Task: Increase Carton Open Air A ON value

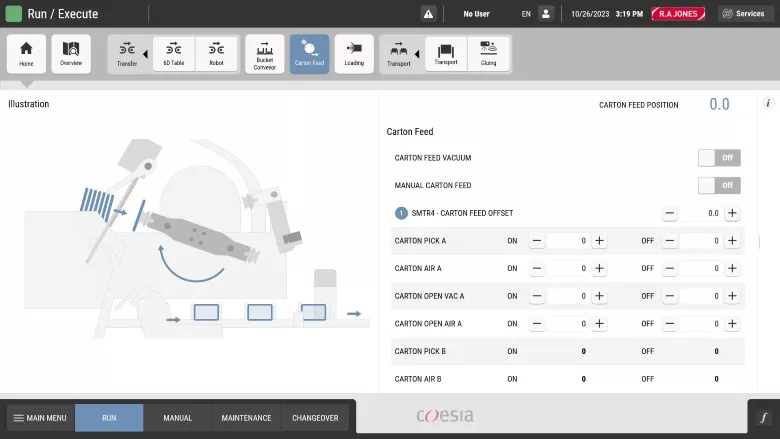Action: [x=599, y=324]
